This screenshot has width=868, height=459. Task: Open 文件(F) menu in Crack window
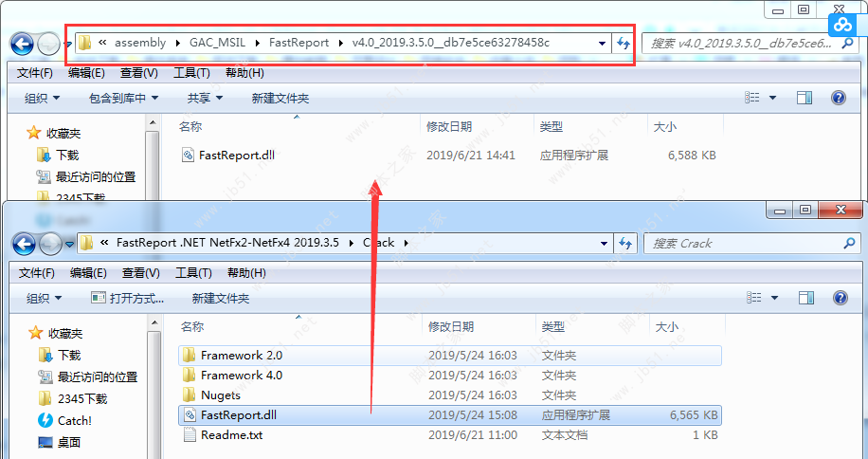point(37,273)
